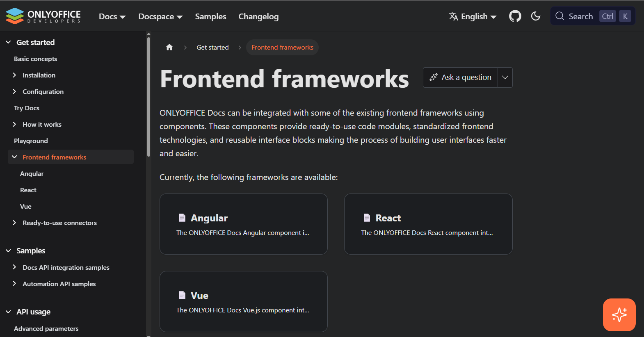Expand the Installation section
This screenshot has width=644, height=337.
pos(15,75)
